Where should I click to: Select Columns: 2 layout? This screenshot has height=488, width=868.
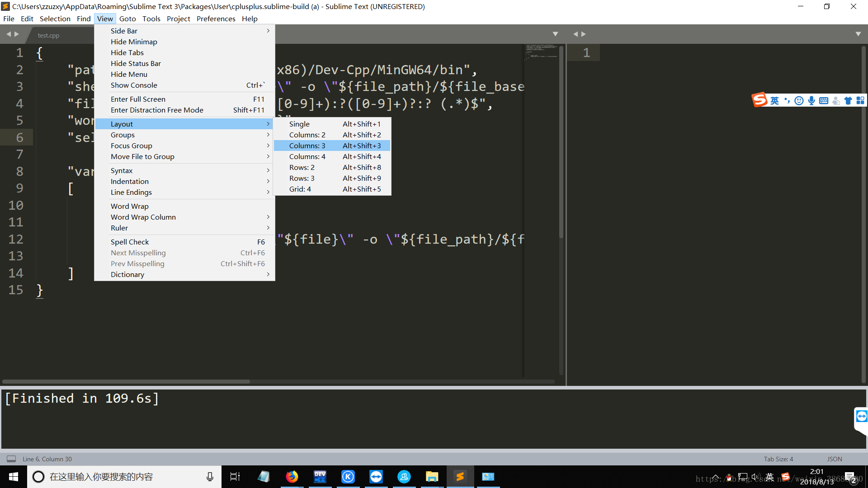tap(332, 135)
